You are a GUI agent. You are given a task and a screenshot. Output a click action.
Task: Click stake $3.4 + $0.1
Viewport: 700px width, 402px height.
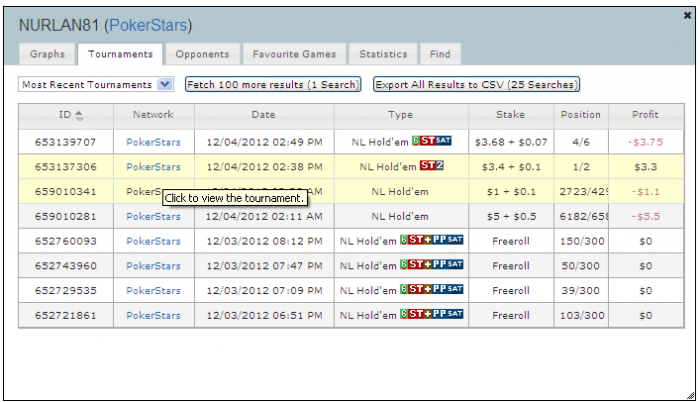[511, 167]
